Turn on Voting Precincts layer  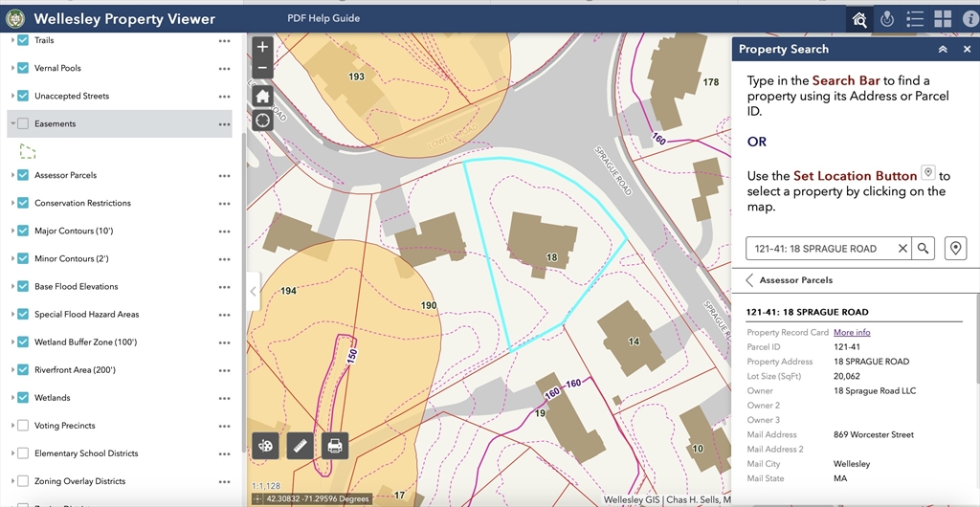pos(23,426)
